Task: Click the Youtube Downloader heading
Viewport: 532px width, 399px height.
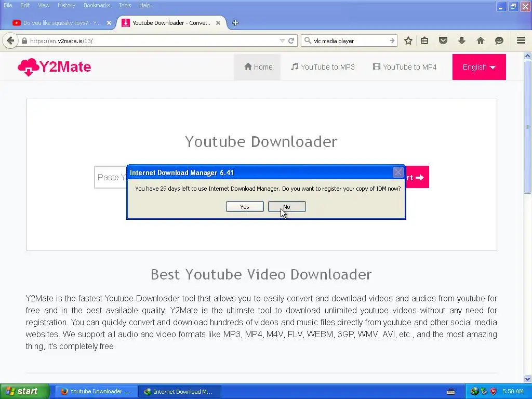Action: point(261,142)
